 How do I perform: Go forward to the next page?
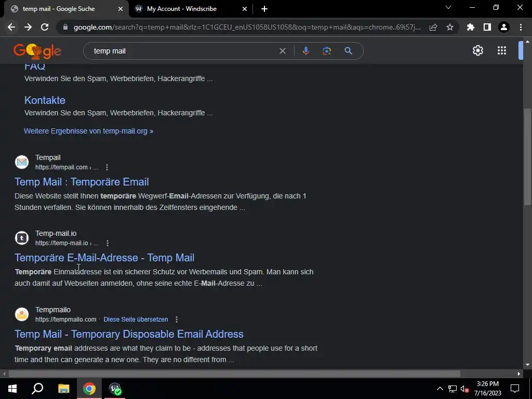click(x=28, y=27)
